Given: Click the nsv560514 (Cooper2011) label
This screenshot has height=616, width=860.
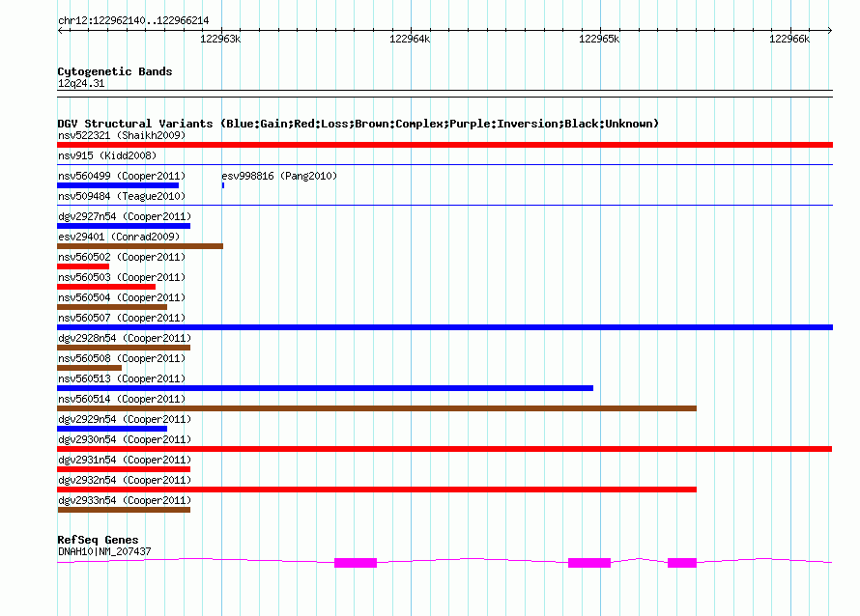Looking at the screenshot, I should point(122,399).
